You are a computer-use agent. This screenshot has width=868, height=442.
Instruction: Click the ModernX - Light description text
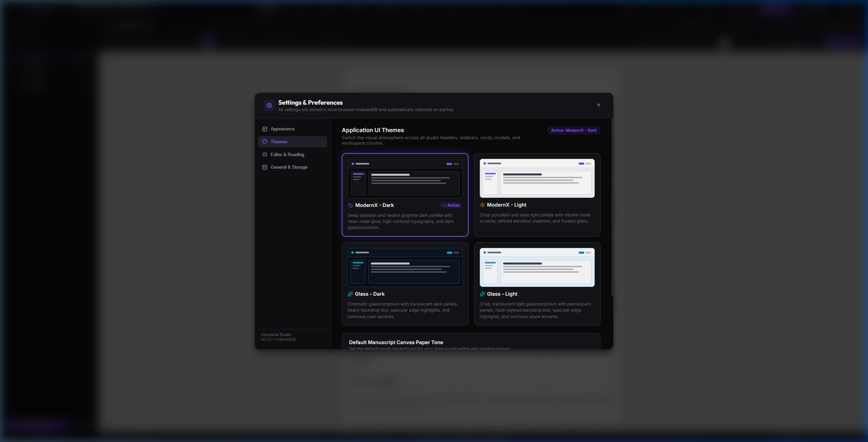535,218
